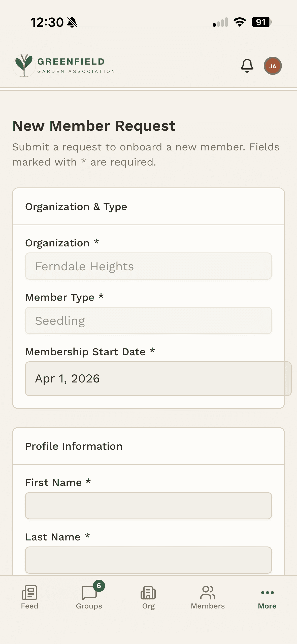Click the First Name input field
The height and width of the screenshot is (644, 297).
coord(148,506)
